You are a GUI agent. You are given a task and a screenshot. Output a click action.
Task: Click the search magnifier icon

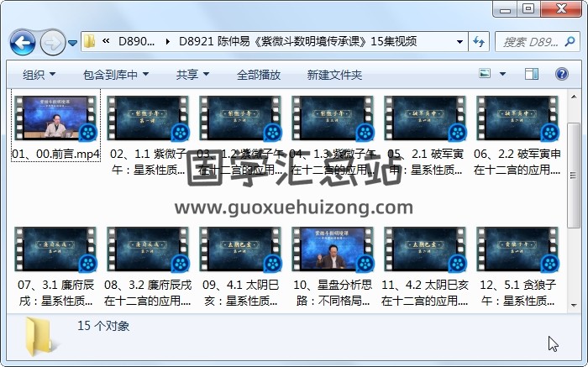[x=570, y=42]
